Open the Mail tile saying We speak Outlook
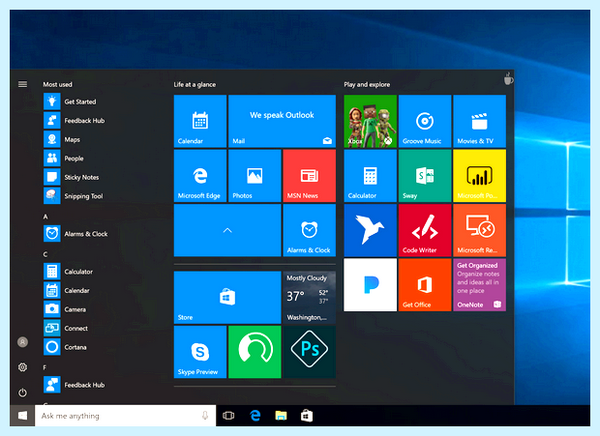The height and width of the screenshot is (436, 600). tap(282, 121)
